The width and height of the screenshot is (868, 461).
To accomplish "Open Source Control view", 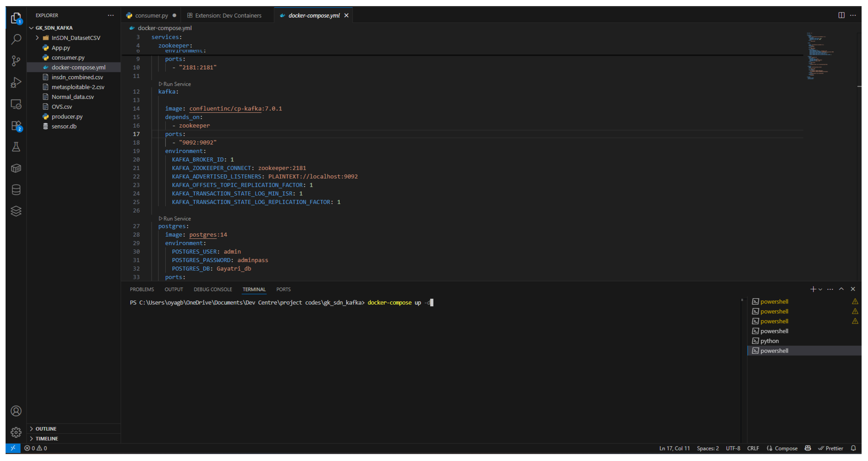I will [16, 61].
